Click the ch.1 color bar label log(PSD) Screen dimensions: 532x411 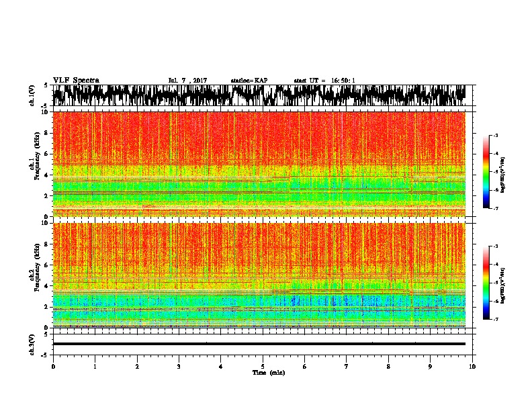503,175
